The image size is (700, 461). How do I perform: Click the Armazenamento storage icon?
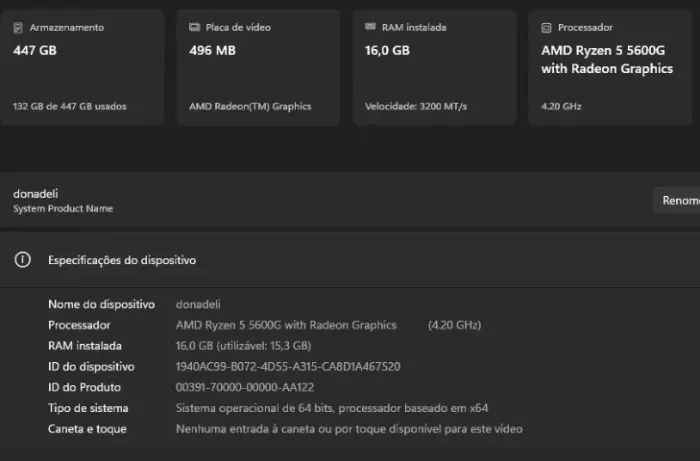(x=18, y=28)
